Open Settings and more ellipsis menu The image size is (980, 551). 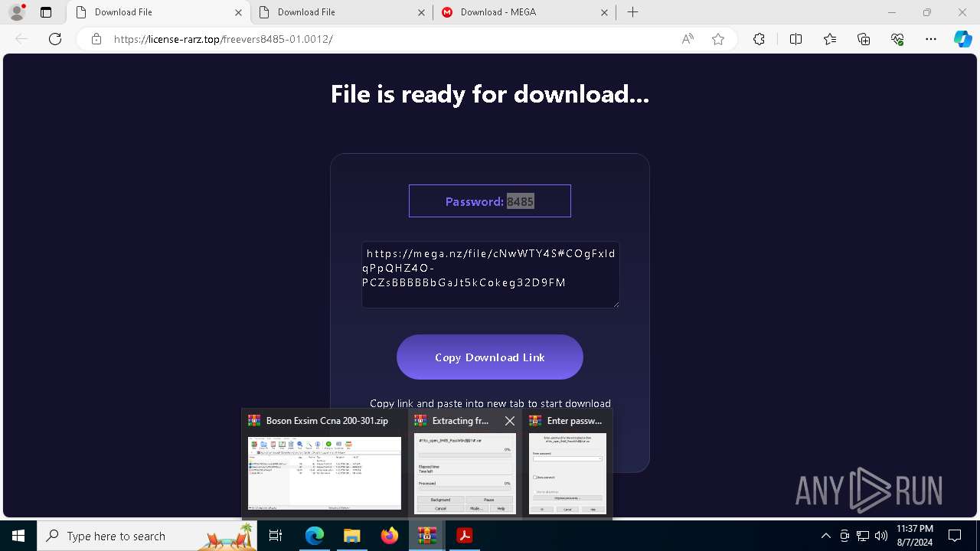click(931, 39)
